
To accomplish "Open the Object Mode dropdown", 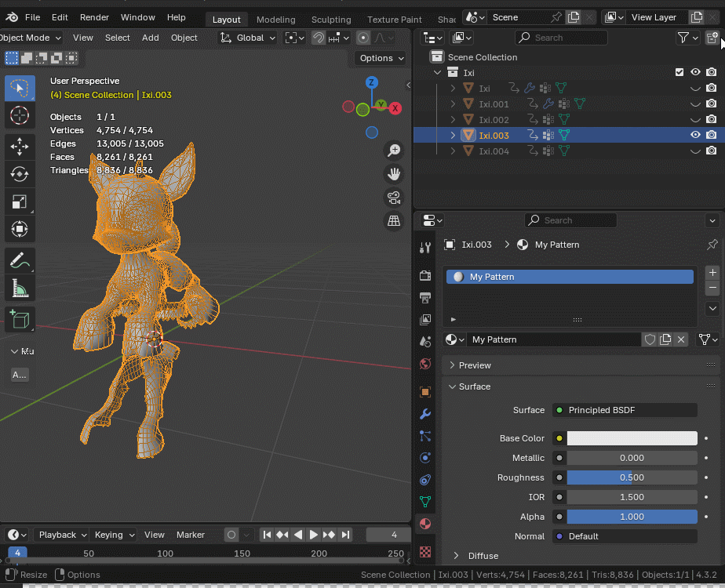I will [x=31, y=38].
